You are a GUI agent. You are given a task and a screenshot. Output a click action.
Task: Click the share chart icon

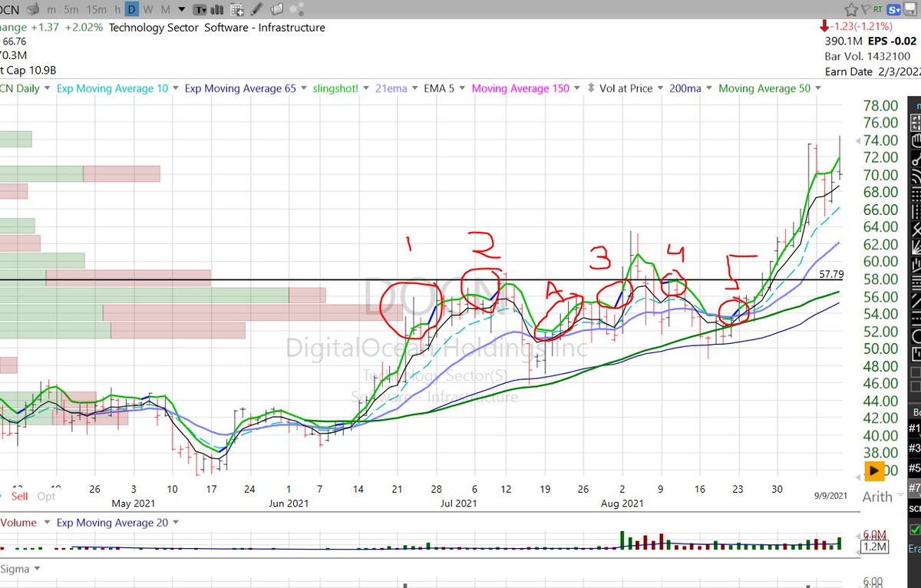(x=297, y=10)
